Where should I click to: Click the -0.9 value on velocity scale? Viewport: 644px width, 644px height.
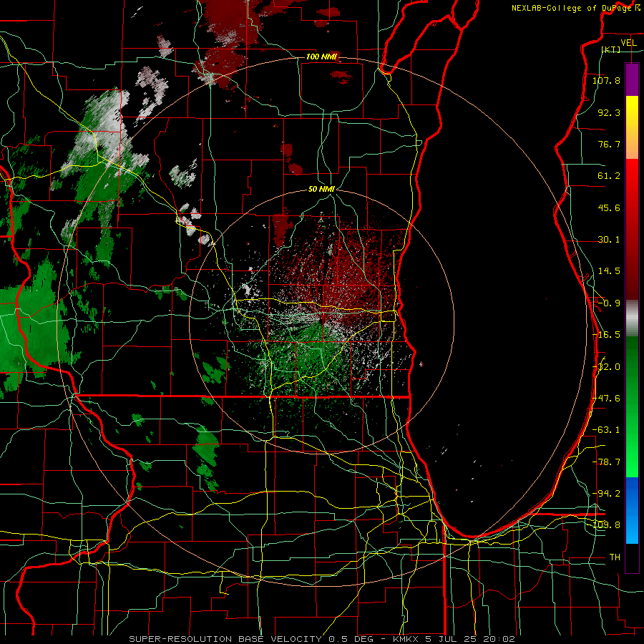(609, 303)
